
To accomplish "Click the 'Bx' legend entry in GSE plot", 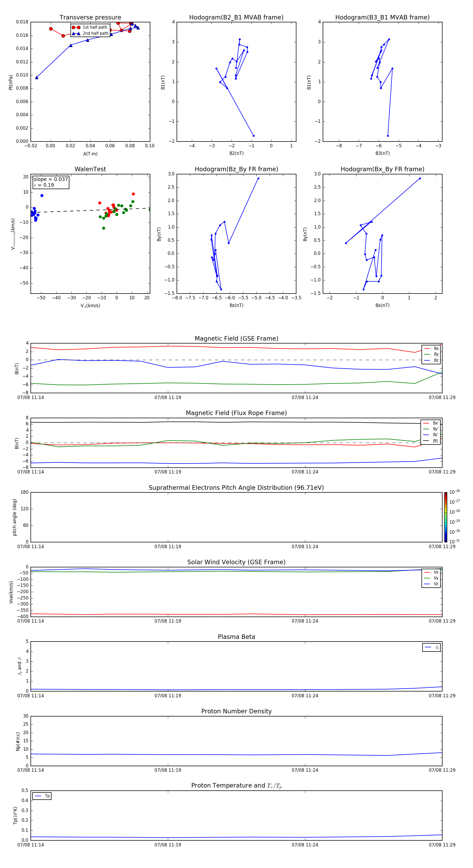I will point(431,349).
